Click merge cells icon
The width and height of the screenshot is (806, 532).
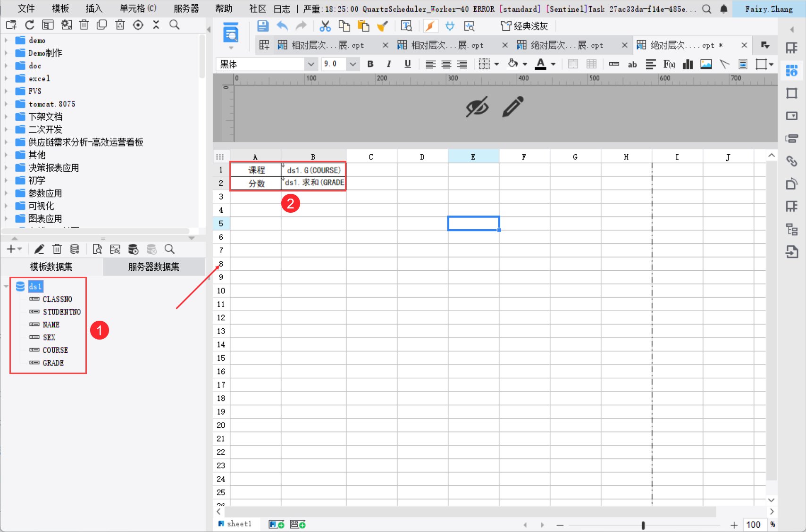pos(573,64)
